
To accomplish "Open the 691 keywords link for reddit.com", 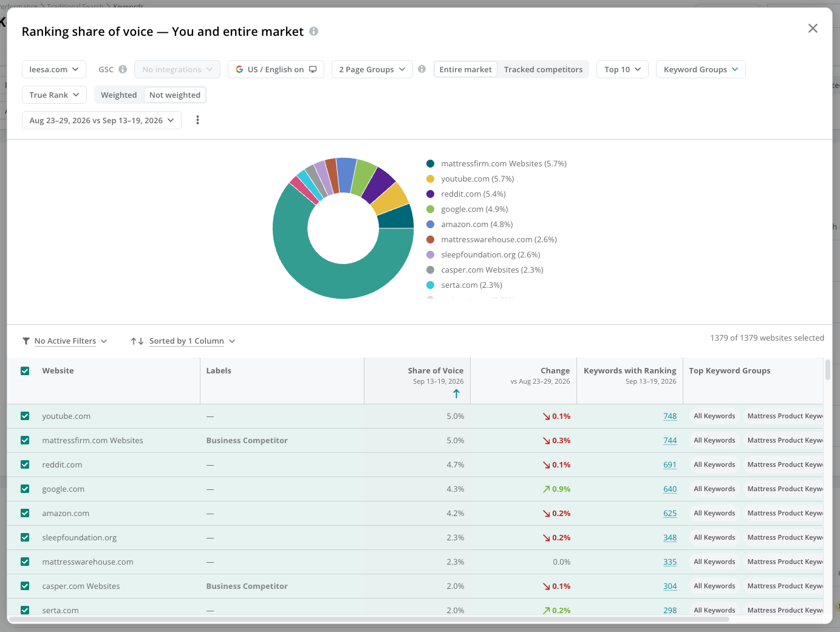I will pos(670,464).
